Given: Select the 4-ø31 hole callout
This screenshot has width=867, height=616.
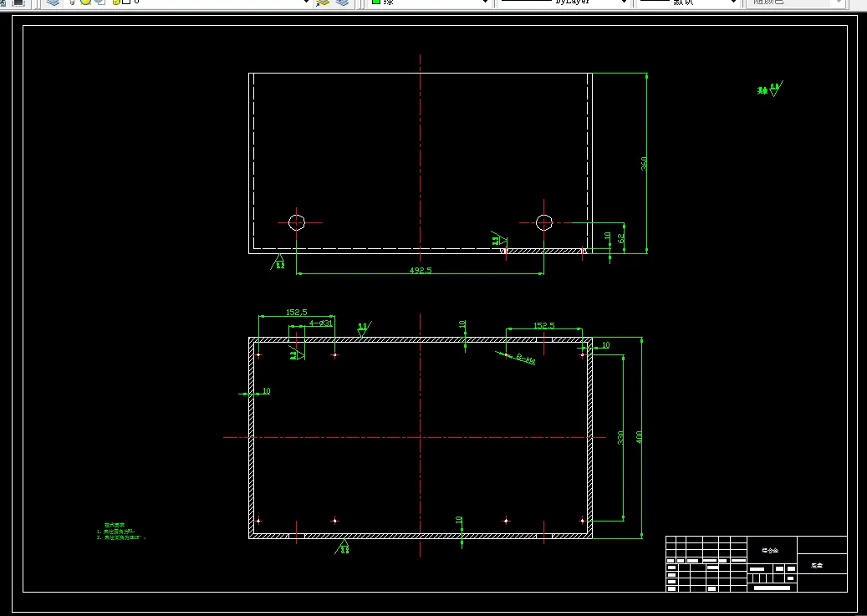Looking at the screenshot, I should [x=321, y=323].
